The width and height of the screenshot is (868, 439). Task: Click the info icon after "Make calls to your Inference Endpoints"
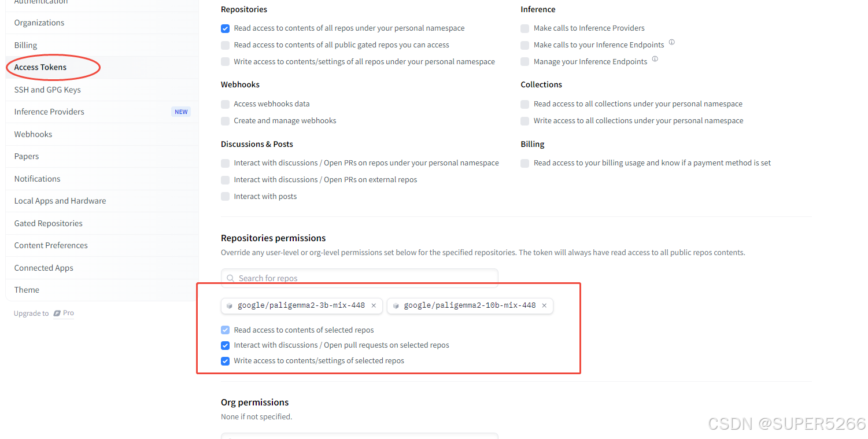(x=671, y=42)
